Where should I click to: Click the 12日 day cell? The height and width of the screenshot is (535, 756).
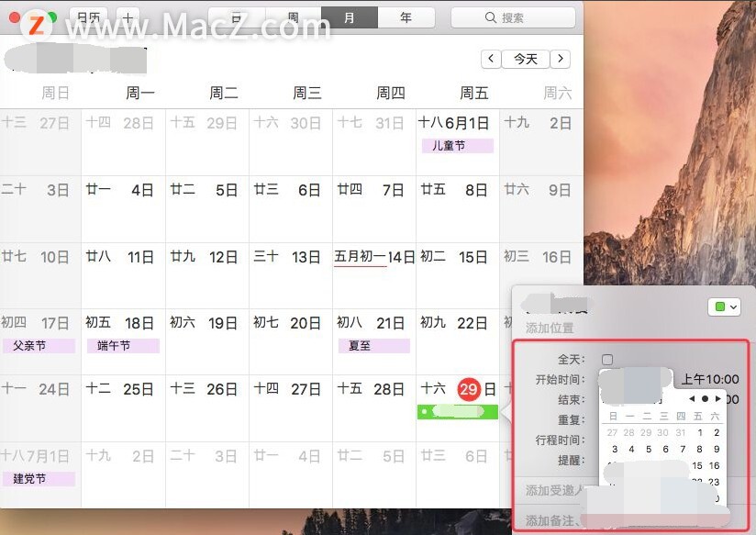[207, 275]
